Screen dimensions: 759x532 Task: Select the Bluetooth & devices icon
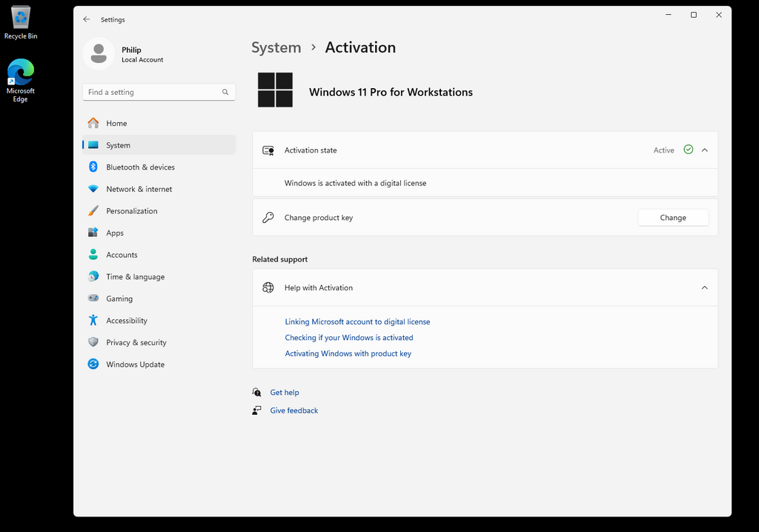tap(93, 167)
